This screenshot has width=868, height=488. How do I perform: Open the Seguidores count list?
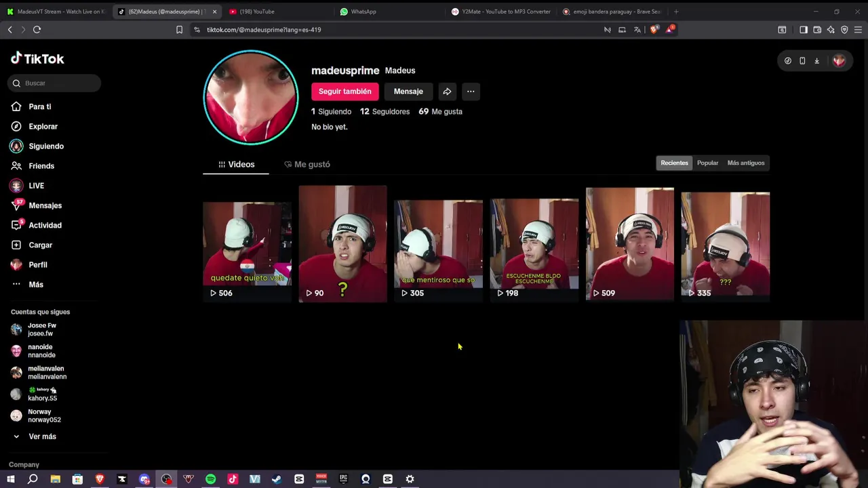384,111
